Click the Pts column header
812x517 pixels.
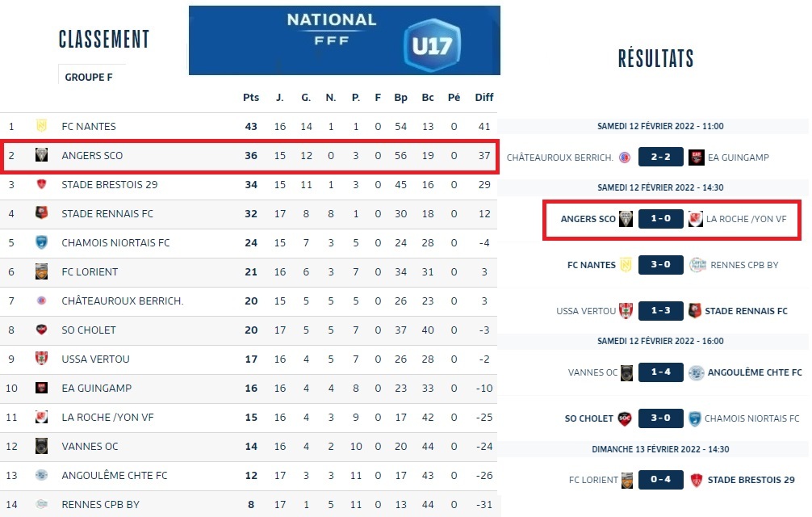pyautogui.click(x=251, y=98)
